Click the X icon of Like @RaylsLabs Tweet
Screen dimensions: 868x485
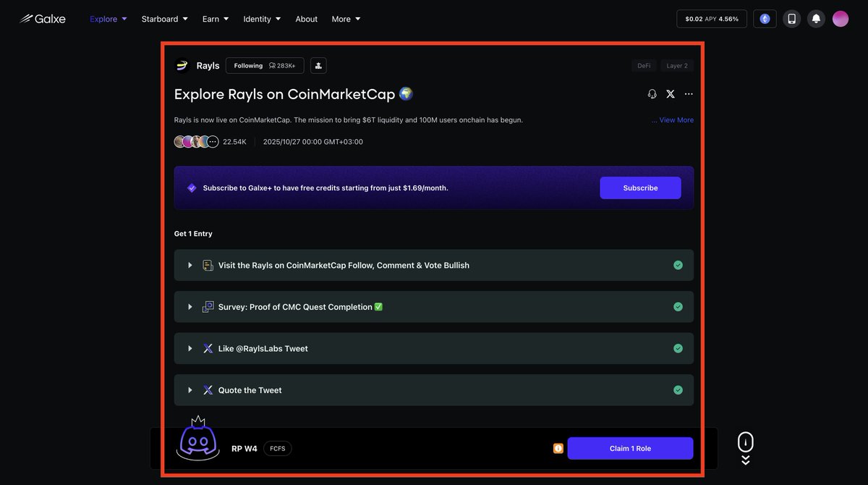click(208, 349)
